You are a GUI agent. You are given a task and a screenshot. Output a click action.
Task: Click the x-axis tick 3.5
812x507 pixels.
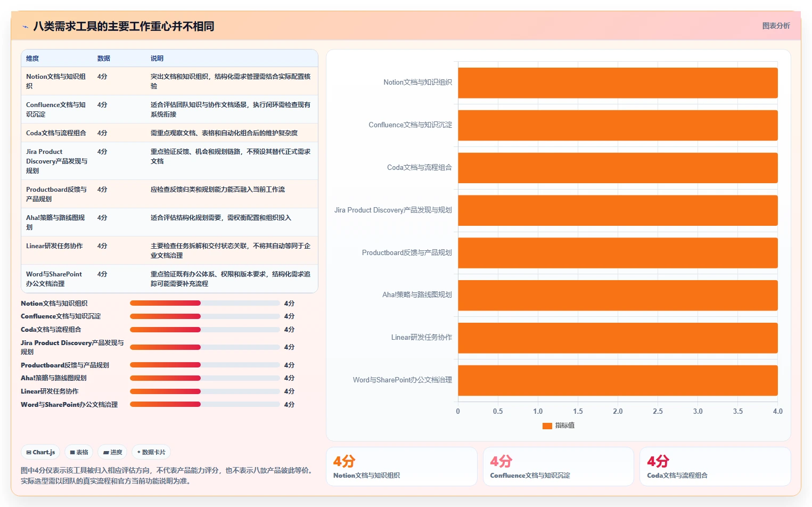coord(737,411)
